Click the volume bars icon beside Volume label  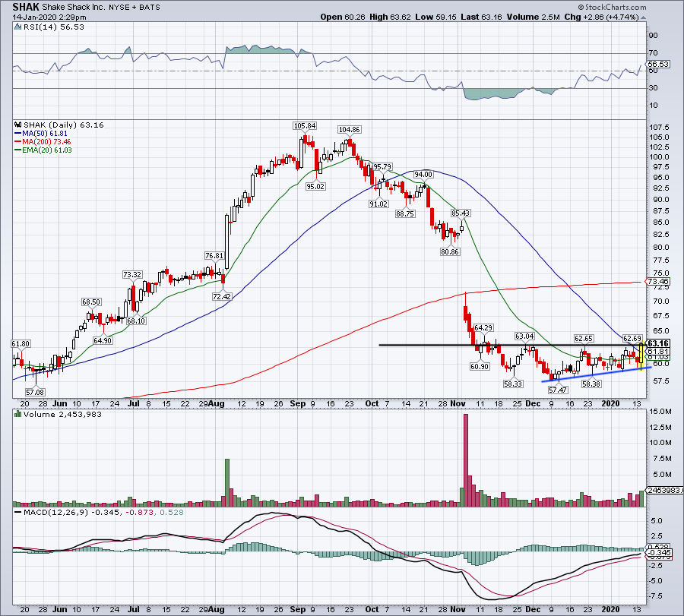(18, 414)
